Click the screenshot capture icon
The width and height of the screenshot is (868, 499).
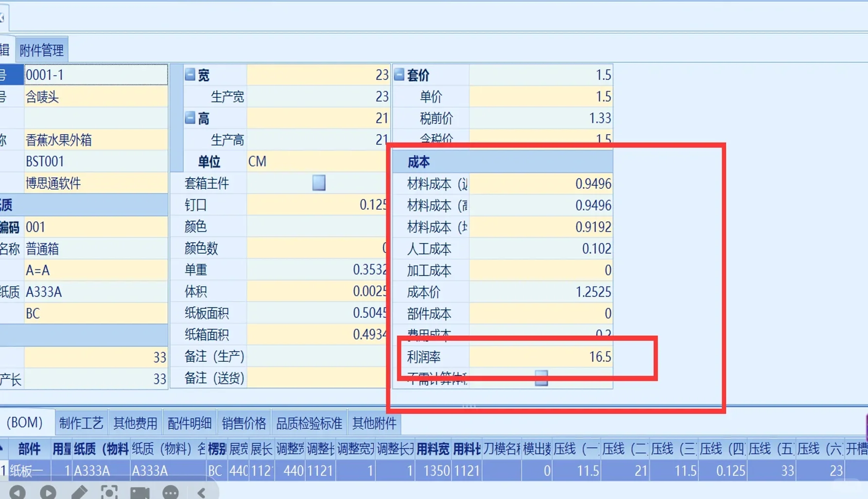(110, 492)
